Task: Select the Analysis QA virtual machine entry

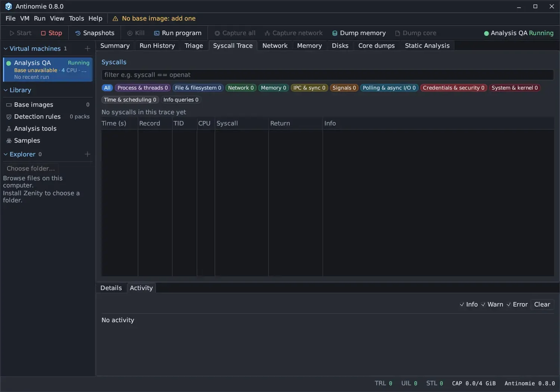Action: point(48,69)
